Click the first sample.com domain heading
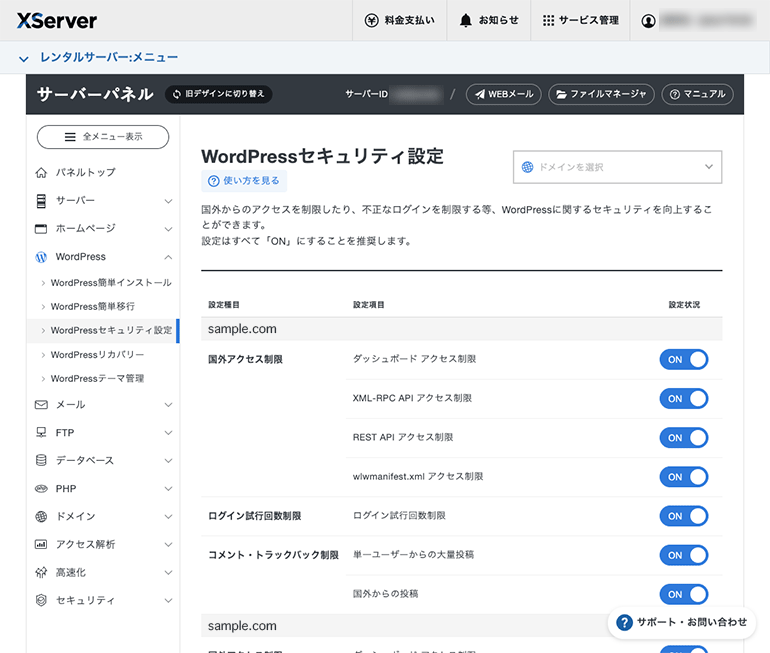770x653 pixels. (242, 329)
